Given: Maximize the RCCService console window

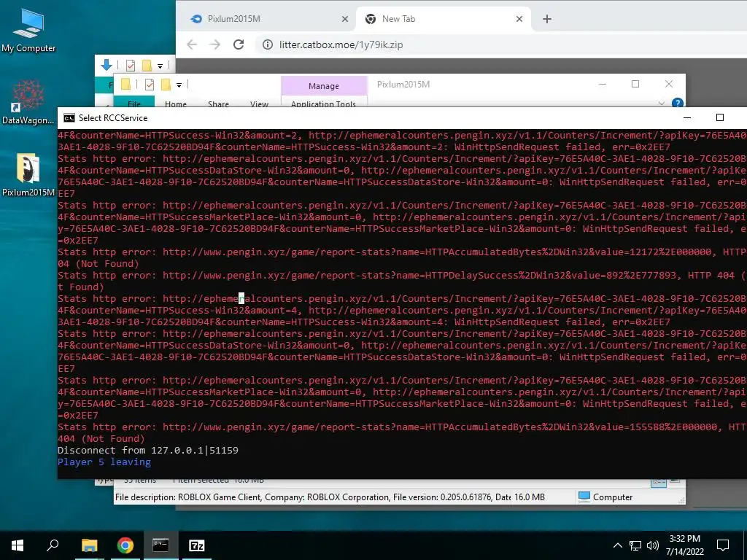Looking at the screenshot, I should pos(720,117).
